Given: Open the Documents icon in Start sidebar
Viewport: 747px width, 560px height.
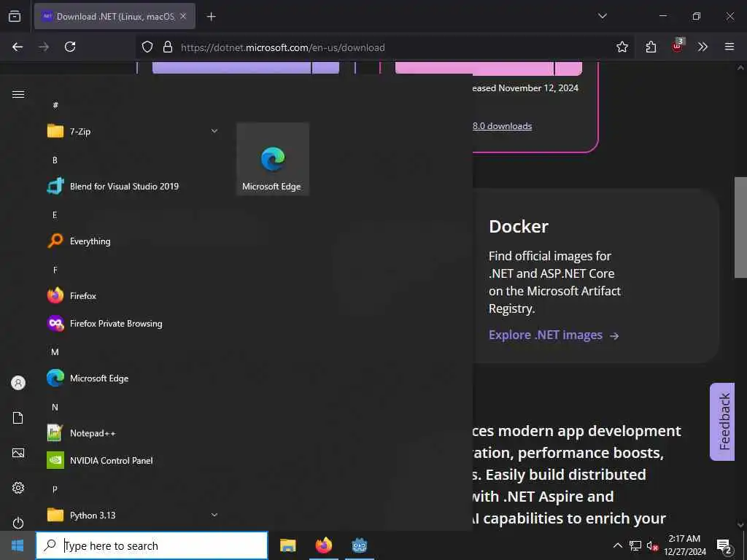Looking at the screenshot, I should pyautogui.click(x=18, y=418).
